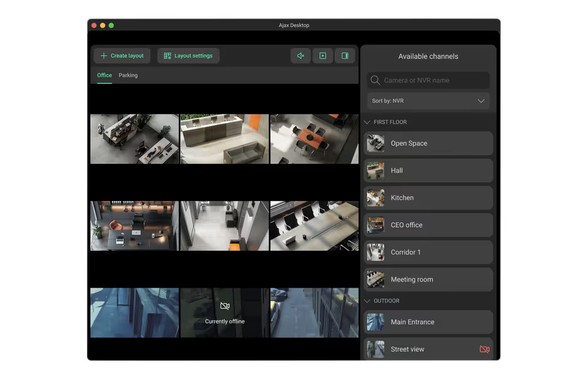Select the Open Space channel

(x=428, y=143)
